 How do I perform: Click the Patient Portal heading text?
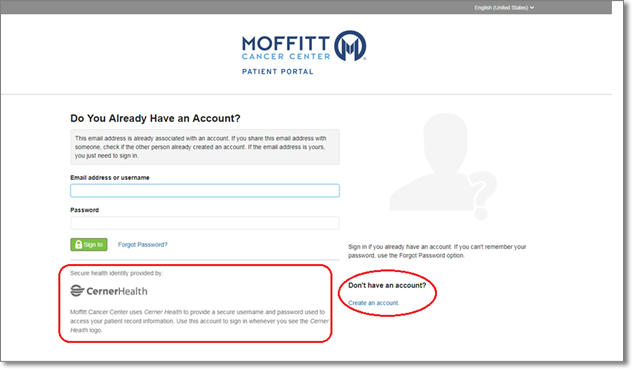(278, 72)
